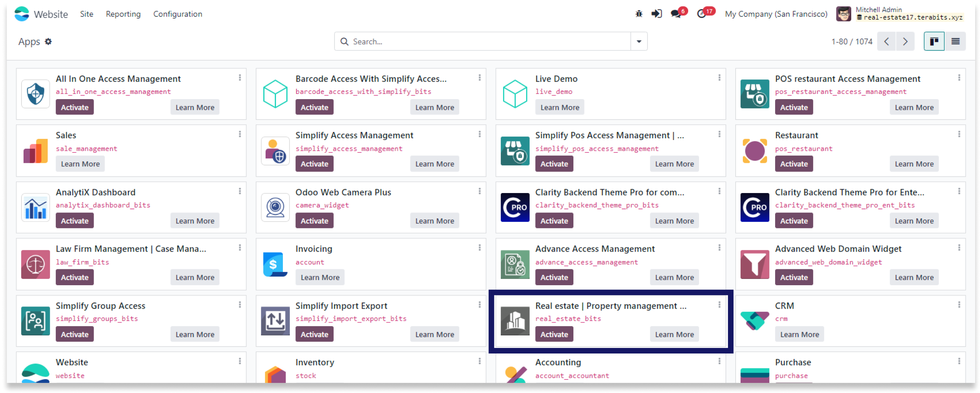Viewport: 980px width, 393px height.
Task: Open kebab menu on Sales card
Action: pyautogui.click(x=240, y=134)
